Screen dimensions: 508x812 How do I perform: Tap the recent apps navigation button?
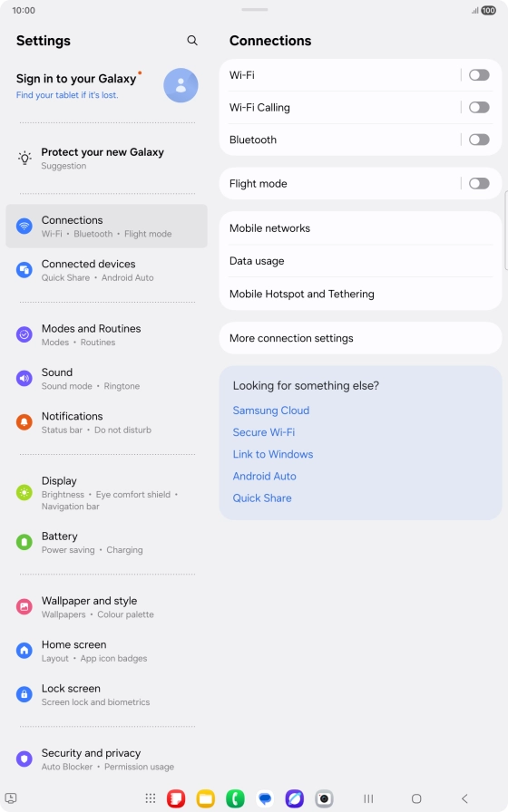click(368, 798)
